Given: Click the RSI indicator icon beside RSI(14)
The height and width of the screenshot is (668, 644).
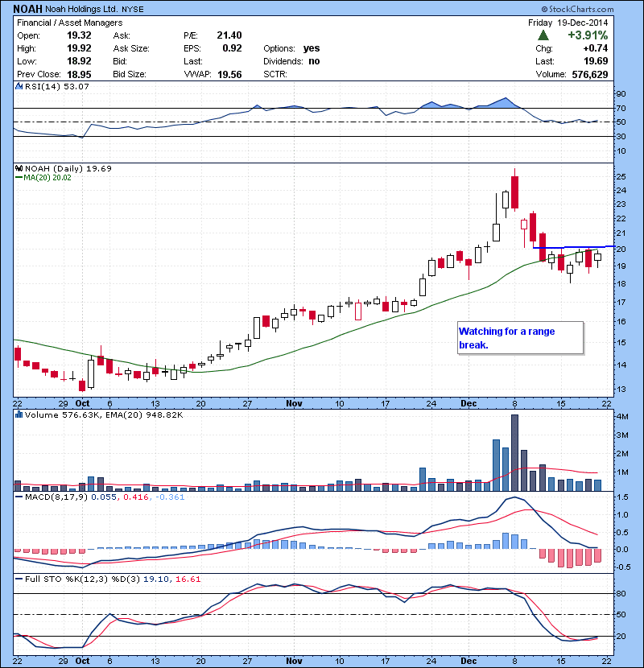Looking at the screenshot, I should tap(19, 86).
